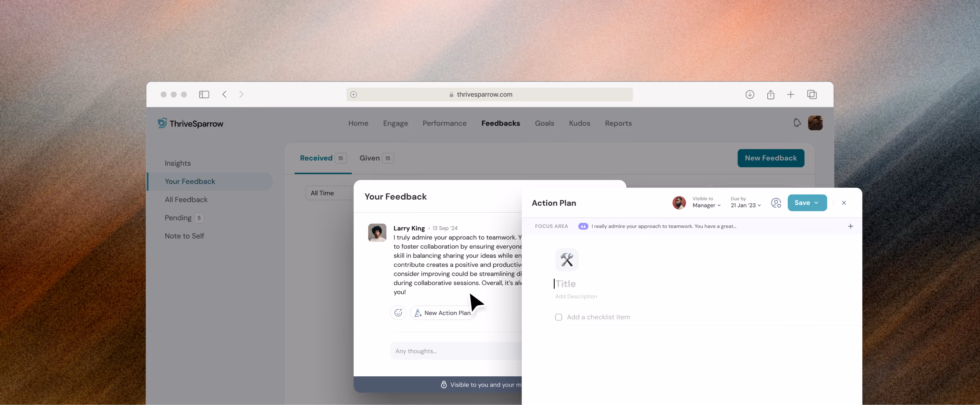Click the Action Plan panel heading
The height and width of the screenshot is (405, 980).
coord(554,203)
